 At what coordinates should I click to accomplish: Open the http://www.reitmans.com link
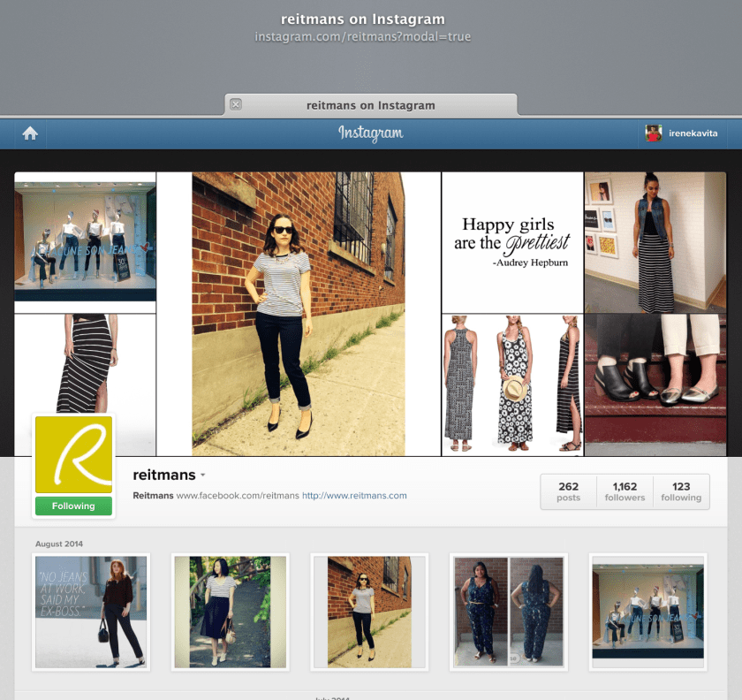(x=354, y=496)
